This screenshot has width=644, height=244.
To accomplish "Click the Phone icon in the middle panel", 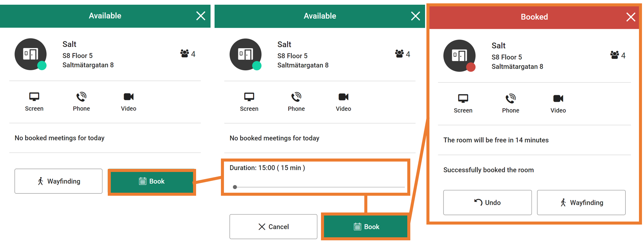I will tap(296, 97).
